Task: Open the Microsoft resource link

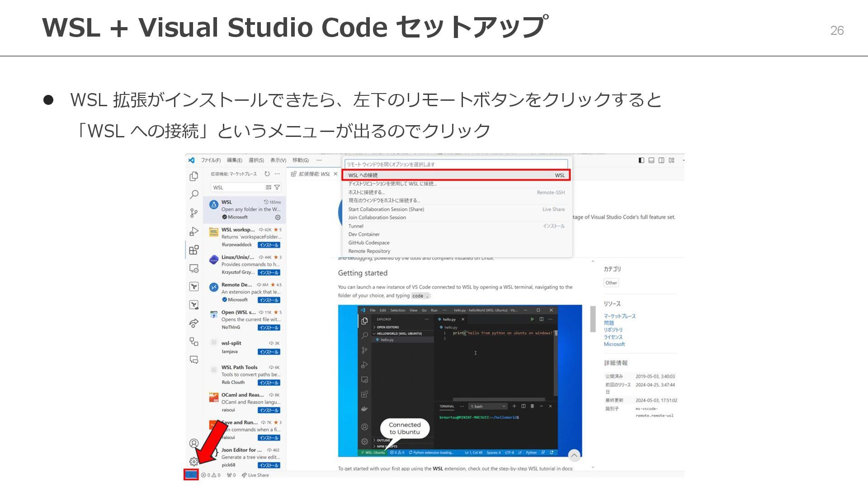Action: coord(614,344)
